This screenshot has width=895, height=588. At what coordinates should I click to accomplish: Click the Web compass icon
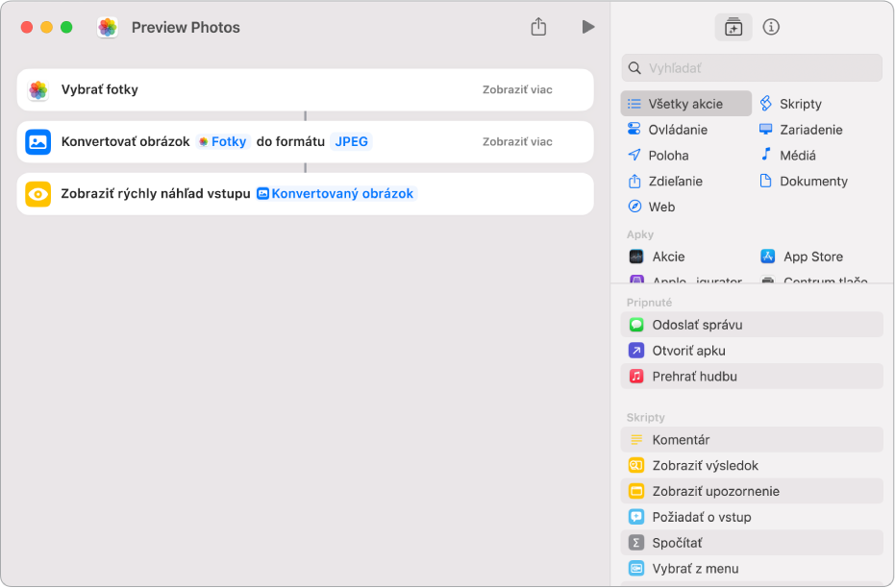(634, 207)
